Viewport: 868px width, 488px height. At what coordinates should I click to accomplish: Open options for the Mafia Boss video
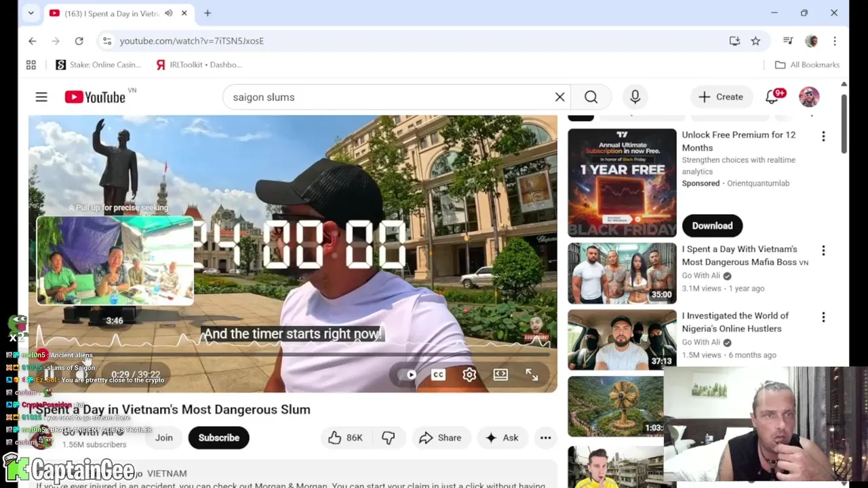point(823,251)
